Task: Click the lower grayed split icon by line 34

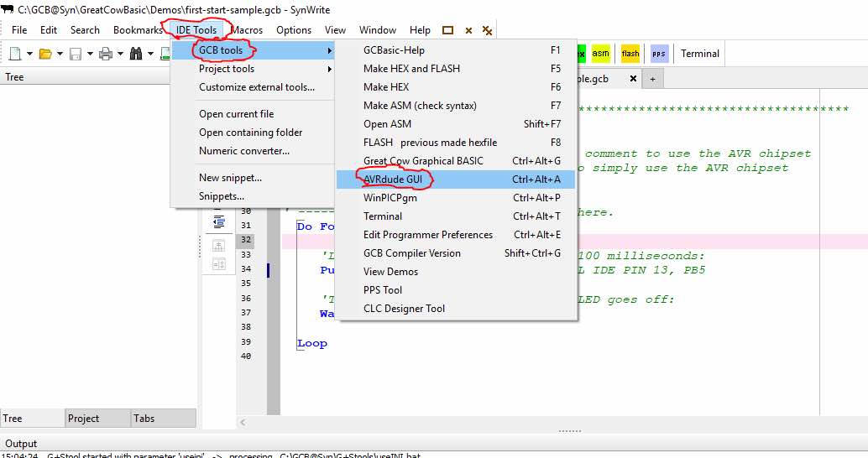Action: point(218,264)
